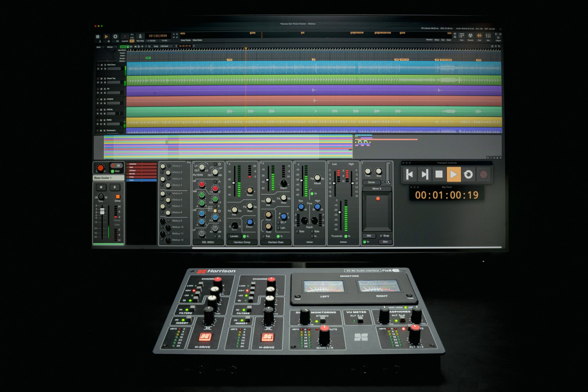Select Fader in the processor list
588x392 pixels.
pos(142,180)
